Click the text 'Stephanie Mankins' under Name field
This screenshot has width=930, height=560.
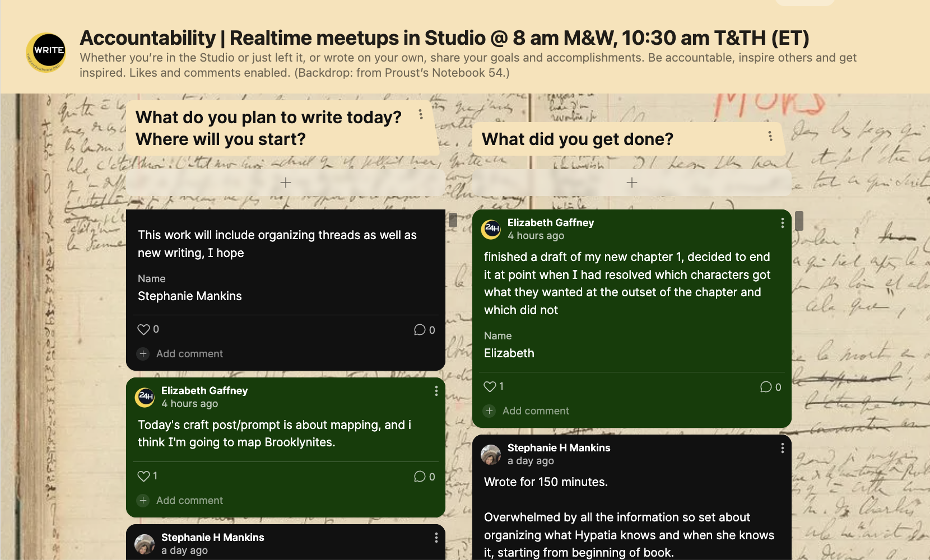(190, 296)
